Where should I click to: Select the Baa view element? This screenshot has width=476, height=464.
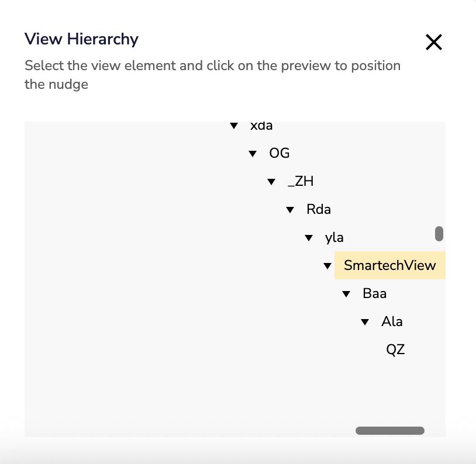[375, 293]
